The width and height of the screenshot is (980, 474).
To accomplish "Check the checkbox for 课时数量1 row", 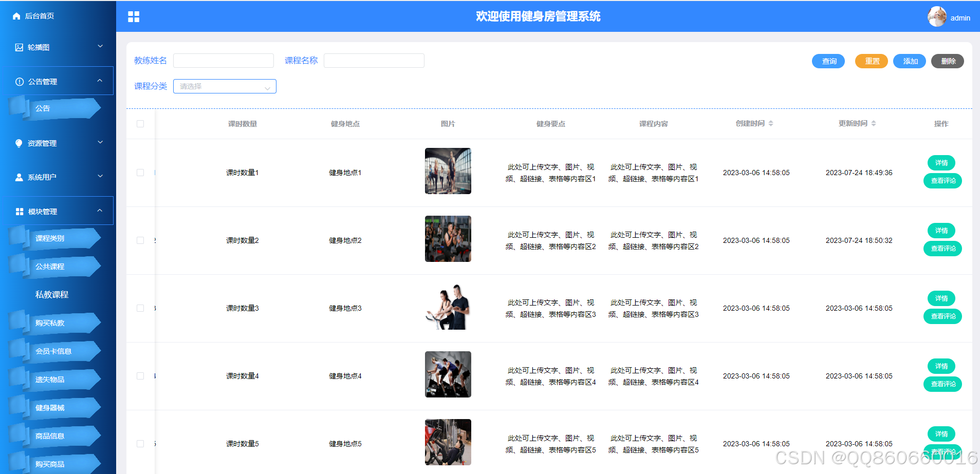I will pyautogui.click(x=140, y=173).
